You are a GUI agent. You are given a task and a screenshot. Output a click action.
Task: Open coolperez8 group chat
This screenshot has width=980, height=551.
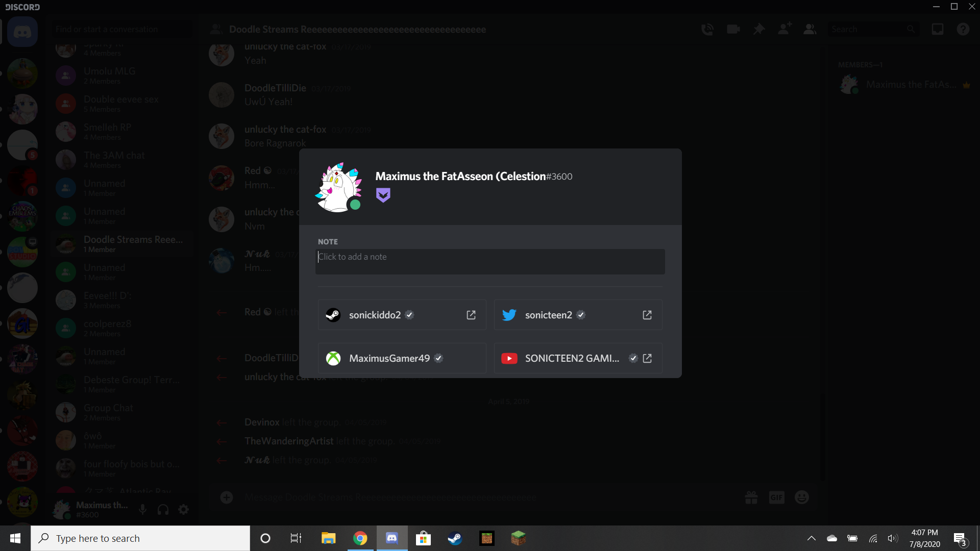pyautogui.click(x=122, y=328)
